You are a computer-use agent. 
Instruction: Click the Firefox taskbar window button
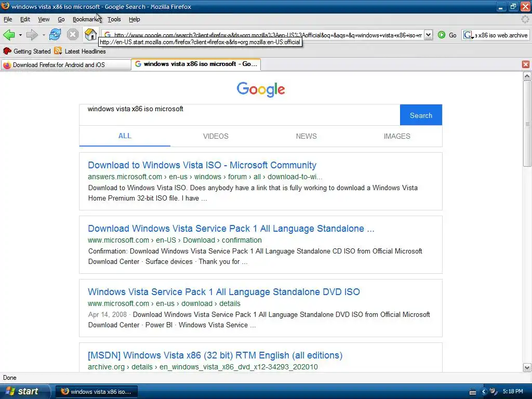coord(96,392)
